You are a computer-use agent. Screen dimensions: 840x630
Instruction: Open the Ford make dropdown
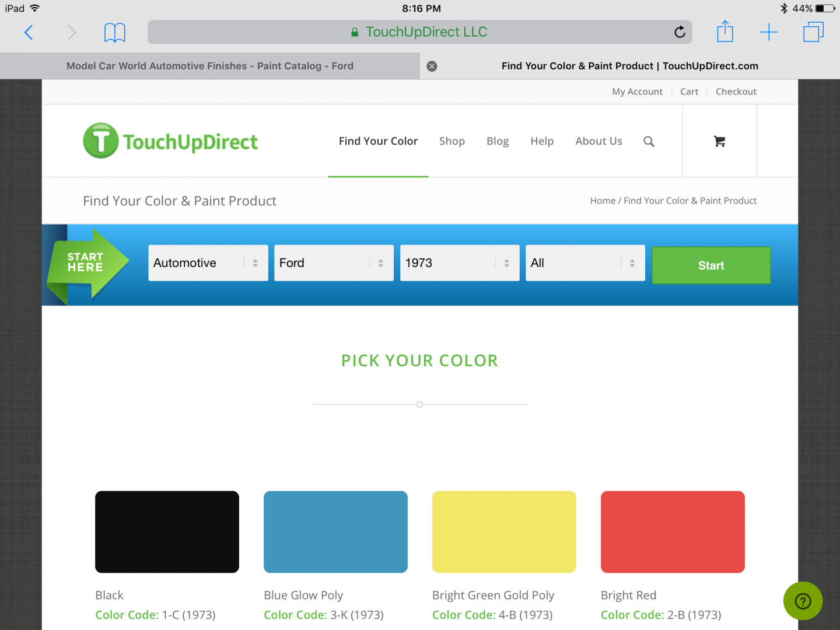(334, 263)
